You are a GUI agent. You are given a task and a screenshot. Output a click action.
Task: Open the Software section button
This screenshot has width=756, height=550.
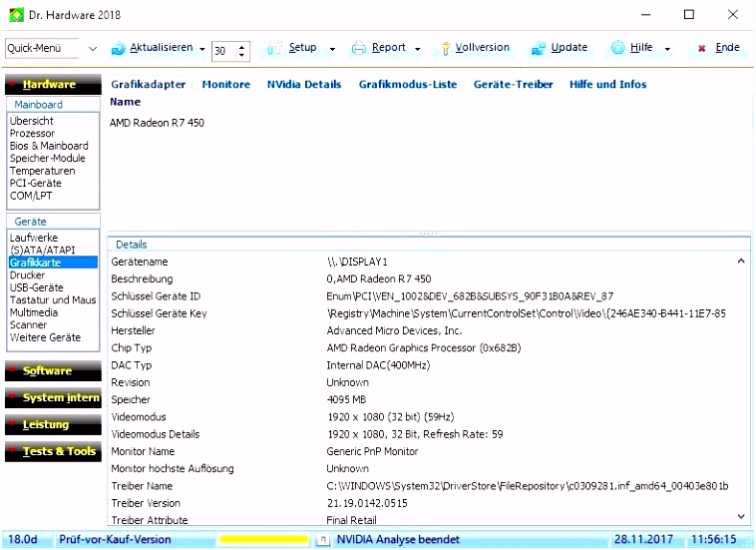[x=53, y=370]
